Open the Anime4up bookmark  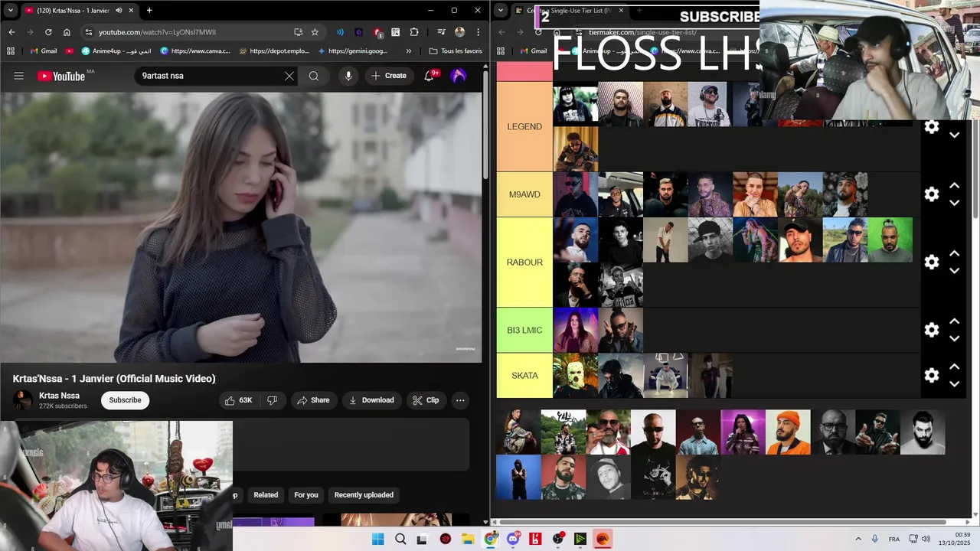tap(116, 51)
